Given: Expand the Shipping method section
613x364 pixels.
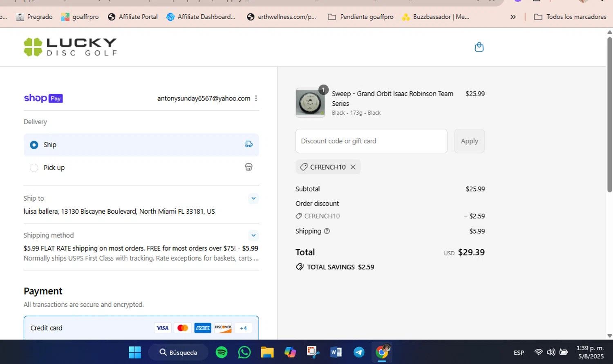Looking at the screenshot, I should [253, 235].
